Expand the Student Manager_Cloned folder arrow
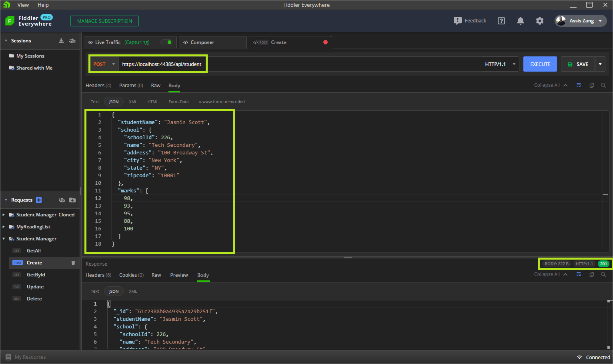613x364 pixels. pos(4,215)
